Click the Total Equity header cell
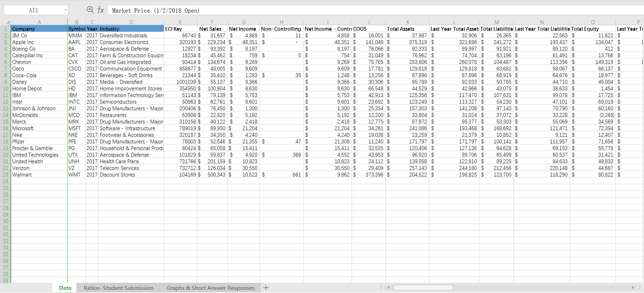Screen dimensions: 644x293 tap(593, 29)
